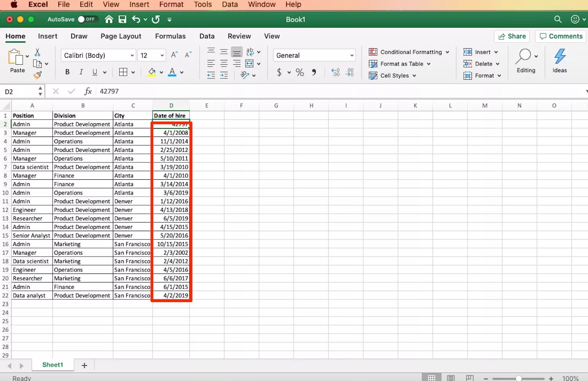Decrease font size with the smaller A
This screenshot has height=381, width=588.
188,55
